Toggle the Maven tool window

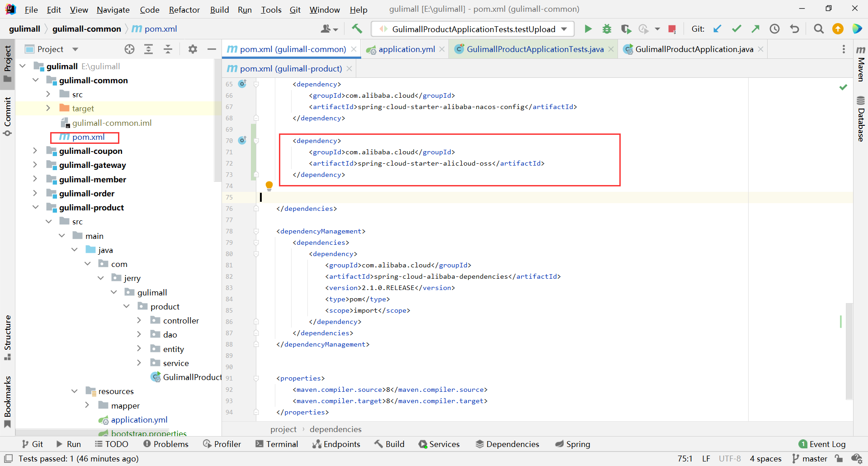861,63
